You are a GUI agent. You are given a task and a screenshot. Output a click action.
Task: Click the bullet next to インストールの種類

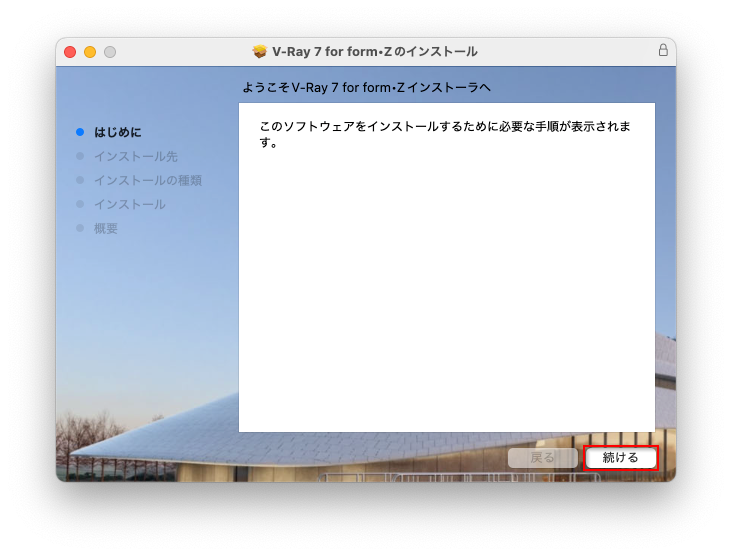[x=80, y=180]
